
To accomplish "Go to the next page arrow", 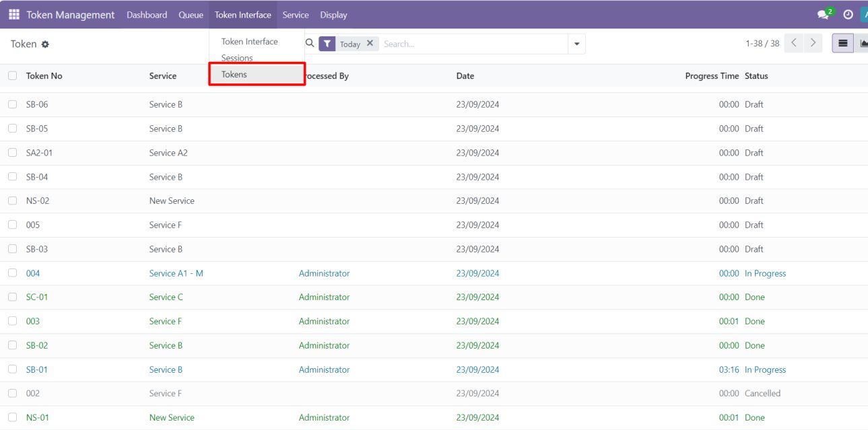I will click(x=812, y=44).
